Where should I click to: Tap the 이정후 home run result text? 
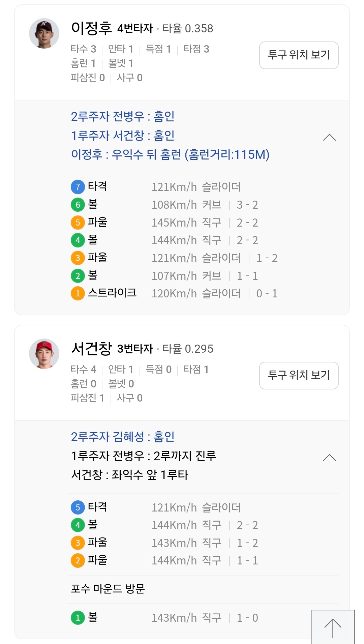coord(170,155)
